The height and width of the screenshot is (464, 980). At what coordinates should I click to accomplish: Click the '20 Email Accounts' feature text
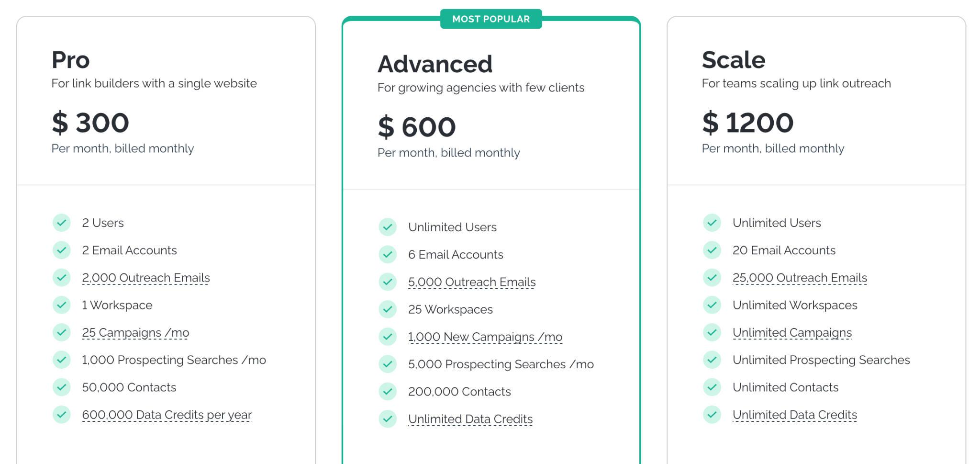click(784, 250)
